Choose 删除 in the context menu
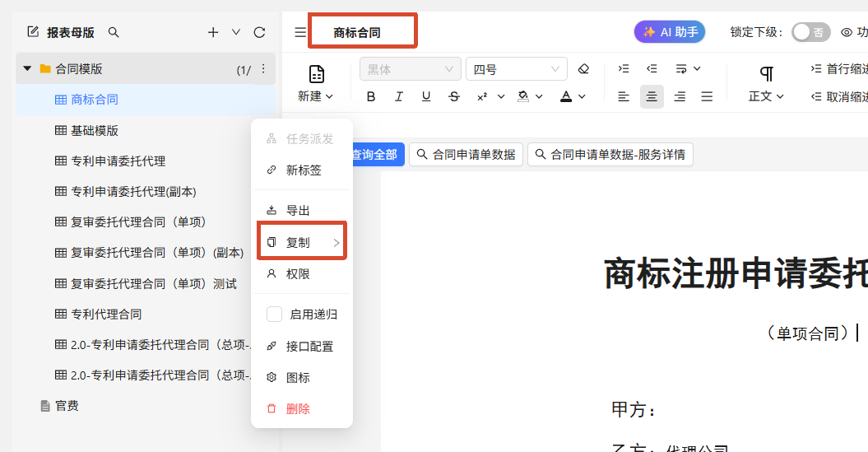This screenshot has height=452, width=868. click(302, 409)
